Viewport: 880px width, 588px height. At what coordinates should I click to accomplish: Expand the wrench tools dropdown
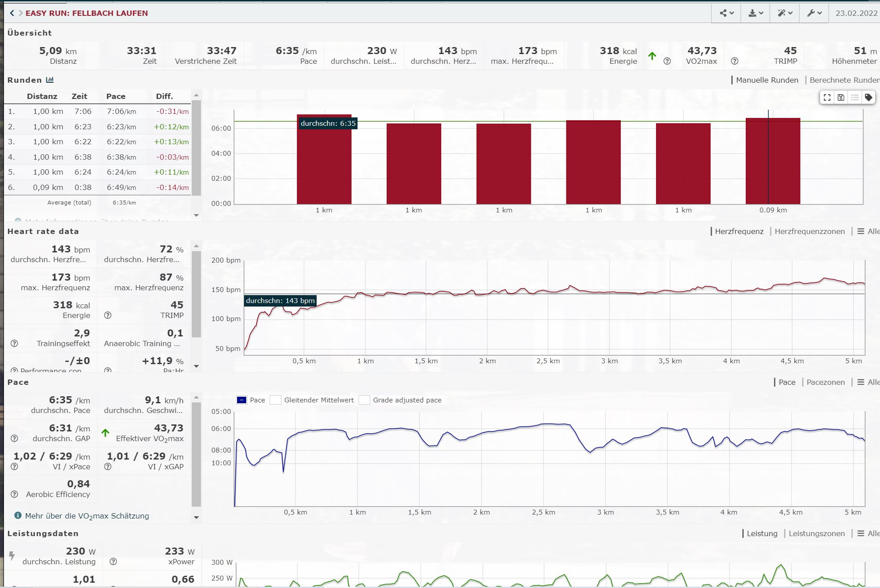(814, 13)
